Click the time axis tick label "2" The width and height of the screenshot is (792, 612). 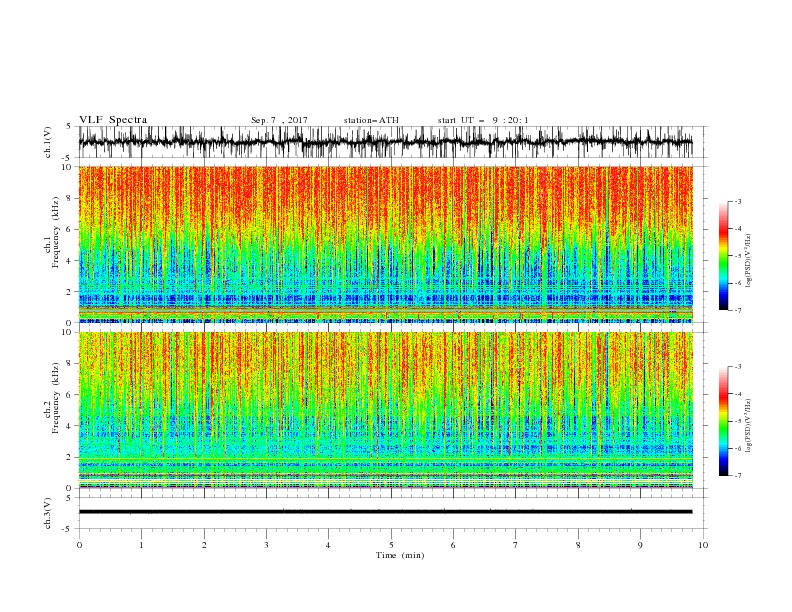click(x=204, y=545)
